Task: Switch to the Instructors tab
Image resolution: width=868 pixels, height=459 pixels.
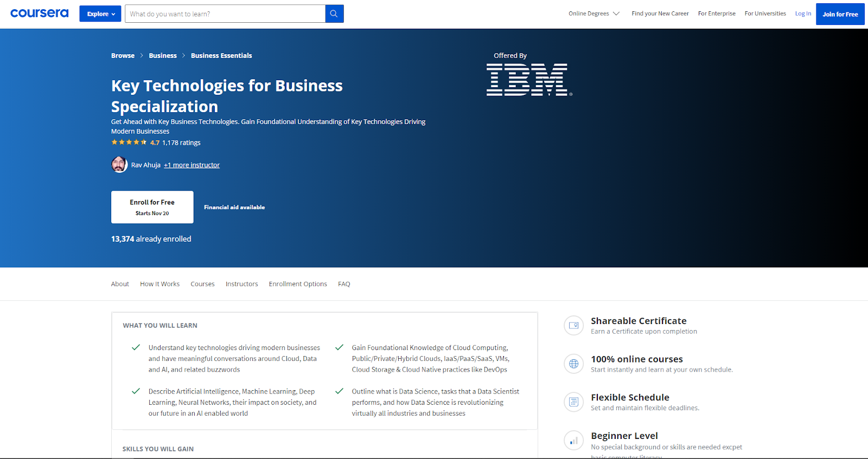Action: (242, 284)
